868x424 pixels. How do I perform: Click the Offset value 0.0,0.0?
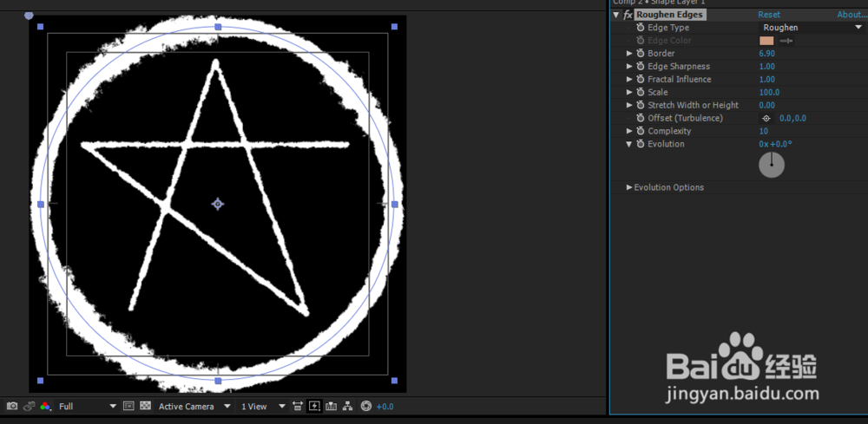point(792,118)
